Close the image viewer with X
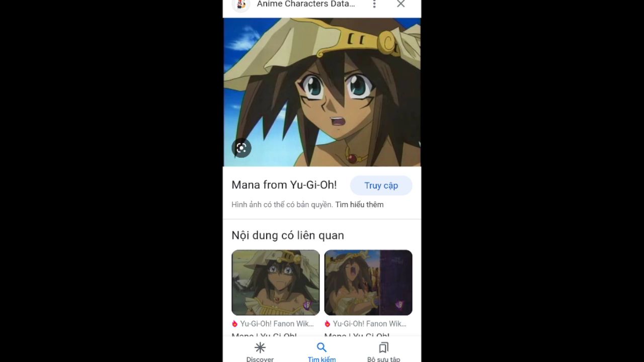Screen dimensions: 644x362 coord(400,4)
